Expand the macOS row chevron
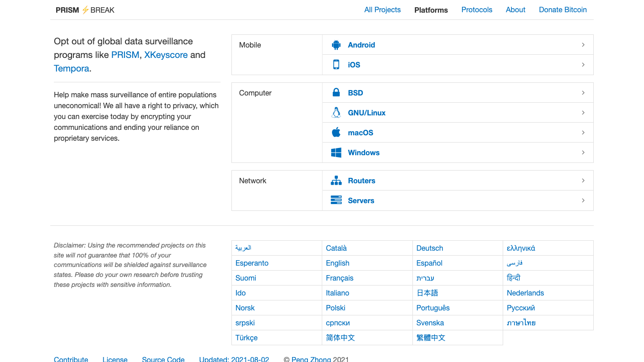Screen dimensions: 644x362 coord(583,133)
